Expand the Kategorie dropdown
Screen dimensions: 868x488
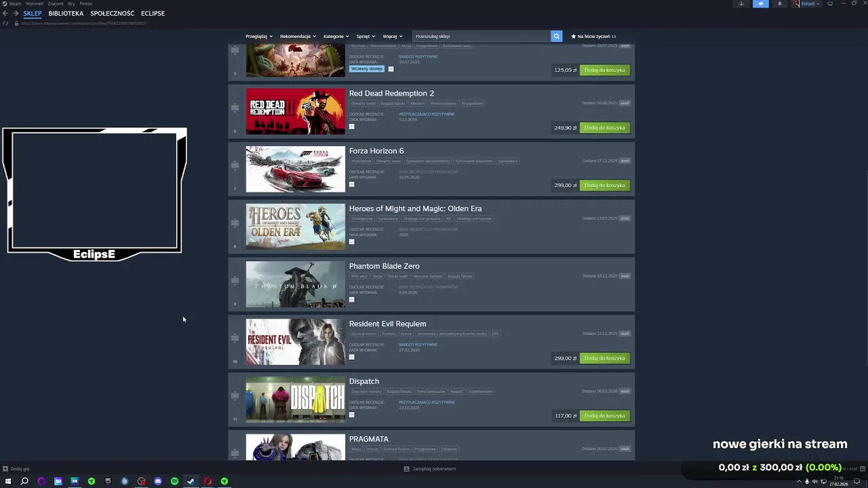tap(336, 36)
